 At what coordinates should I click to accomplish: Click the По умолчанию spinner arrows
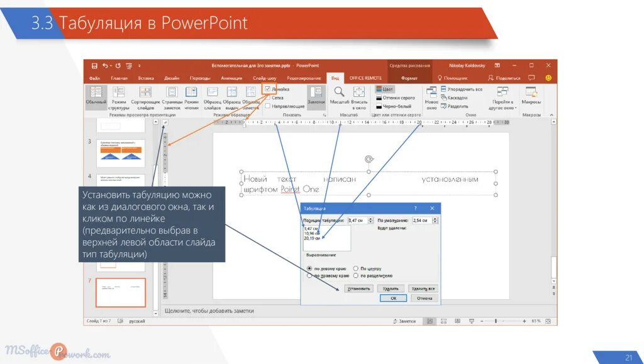435,221
